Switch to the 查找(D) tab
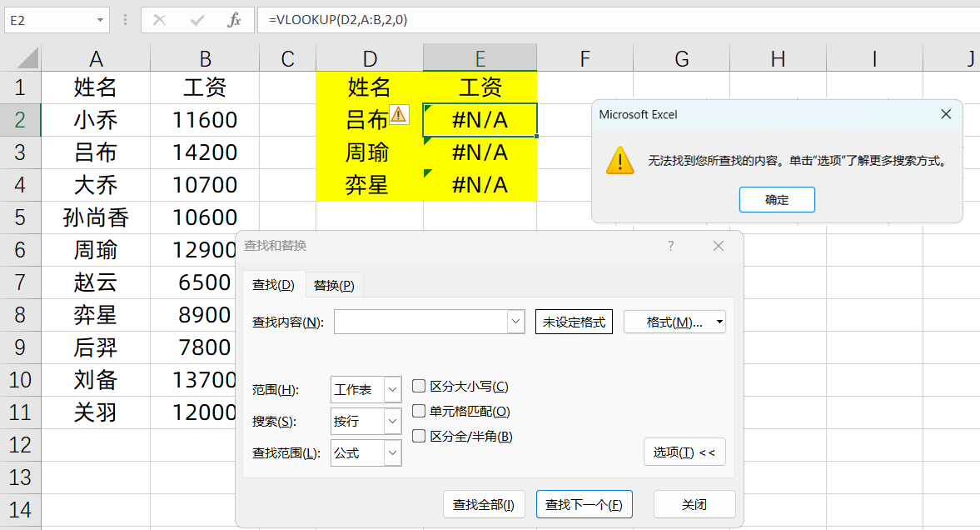This screenshot has width=980, height=530. [x=273, y=285]
